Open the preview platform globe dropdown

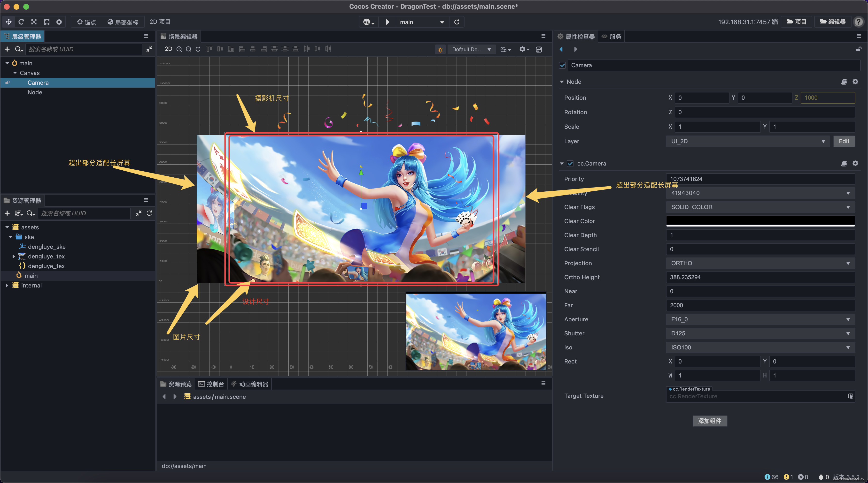369,22
